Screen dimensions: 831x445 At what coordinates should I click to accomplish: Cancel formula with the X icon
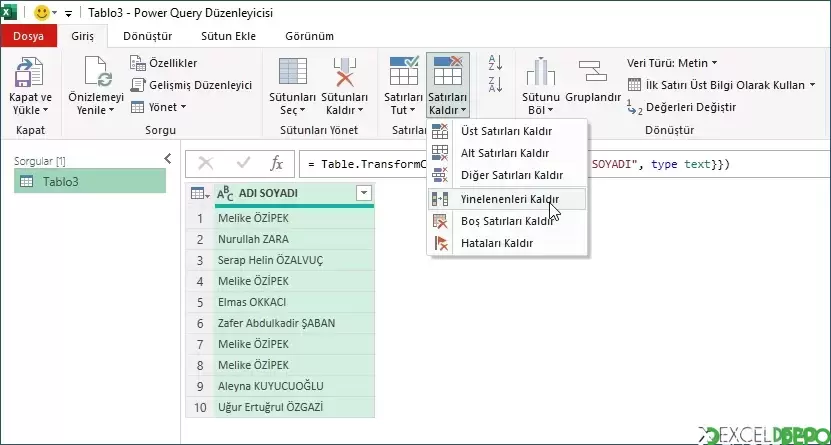[206, 164]
